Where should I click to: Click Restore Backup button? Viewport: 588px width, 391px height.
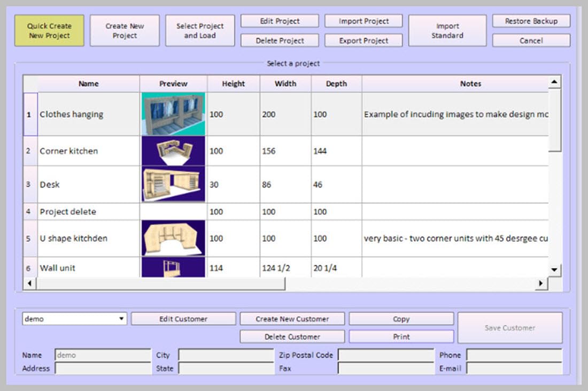point(531,21)
